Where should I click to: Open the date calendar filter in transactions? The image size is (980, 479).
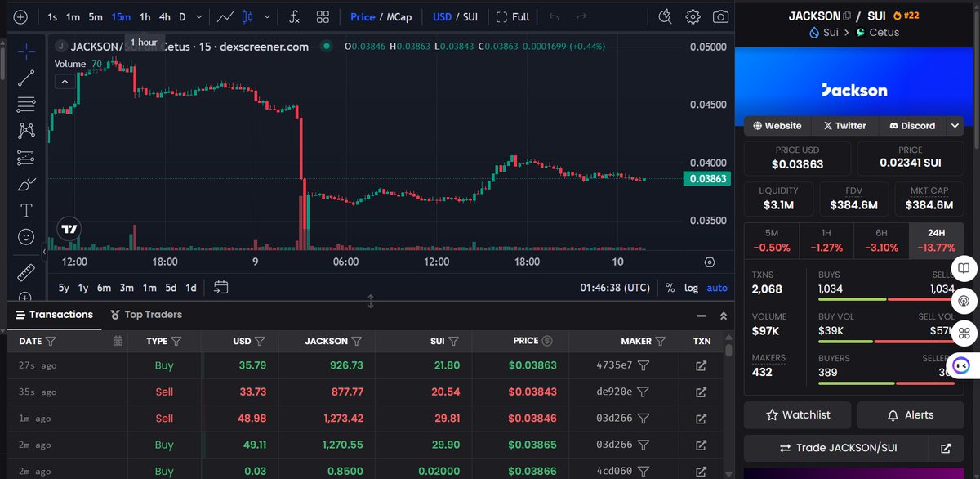[x=118, y=341]
